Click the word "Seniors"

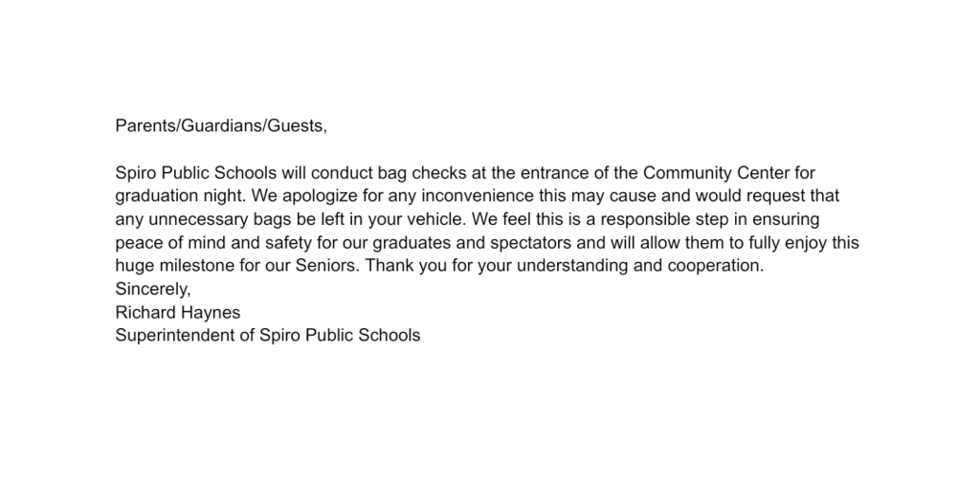(325, 266)
